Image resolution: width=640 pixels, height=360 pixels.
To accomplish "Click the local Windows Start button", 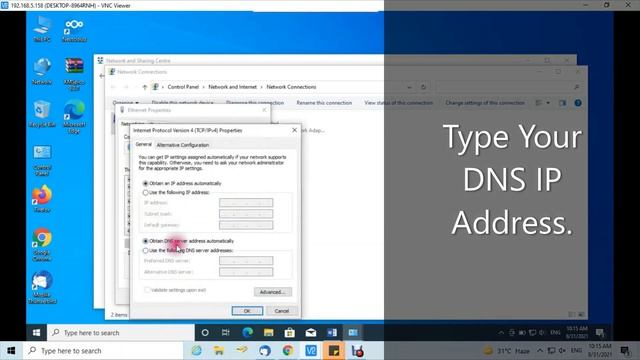I will click(11, 351).
